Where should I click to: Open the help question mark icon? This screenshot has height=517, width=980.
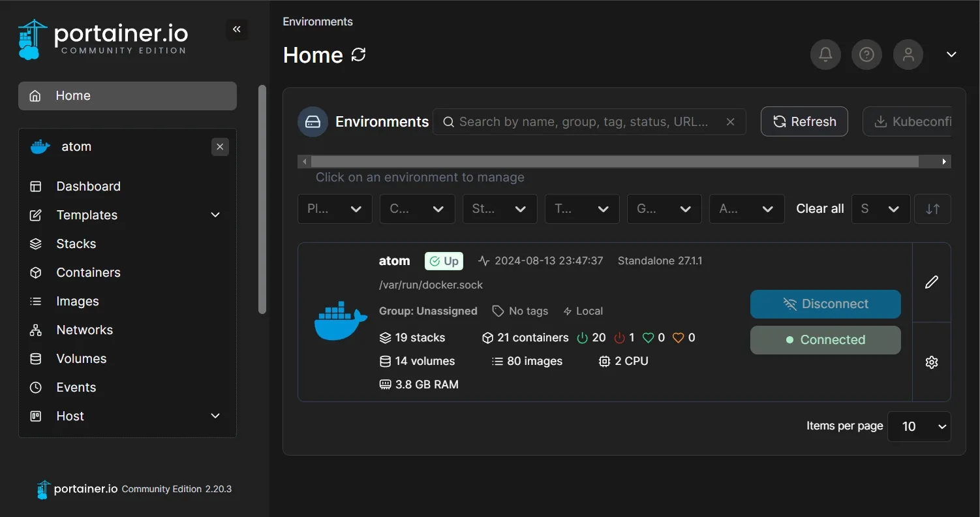(x=866, y=55)
